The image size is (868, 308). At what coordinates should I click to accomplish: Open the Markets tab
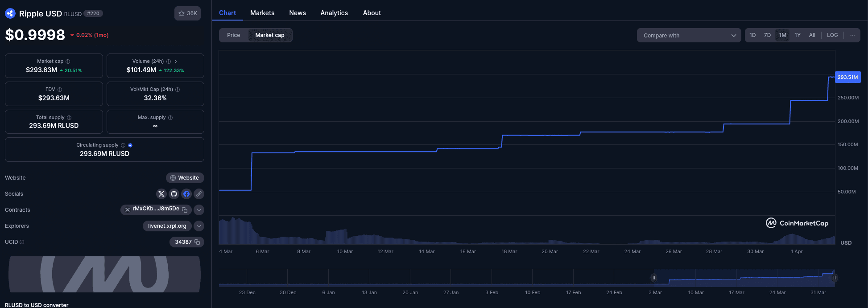pyautogui.click(x=262, y=13)
